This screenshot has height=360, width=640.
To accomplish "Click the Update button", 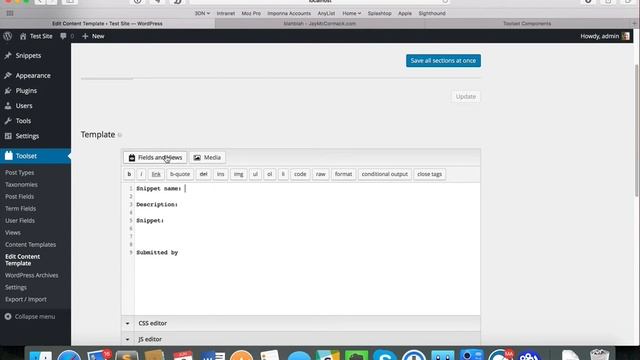I will [x=466, y=96].
